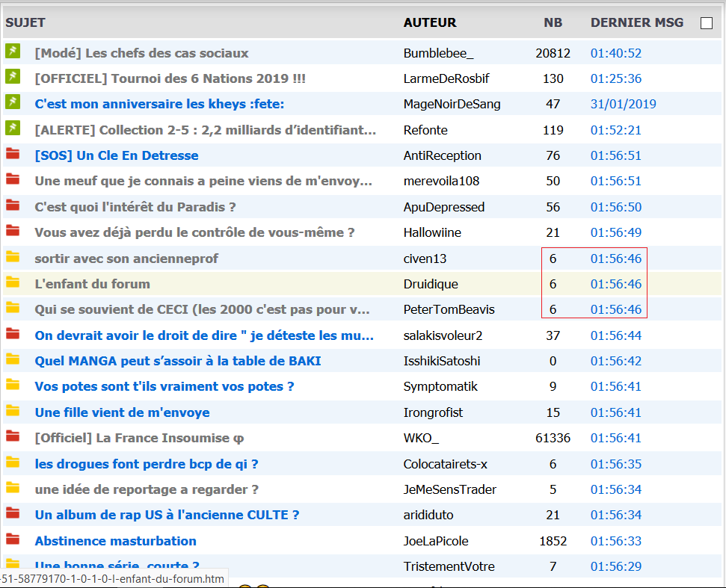The image size is (726, 588).
Task: Open topic Vos potes sont t'ils vraiment vos potes
Action: pyautogui.click(x=164, y=386)
